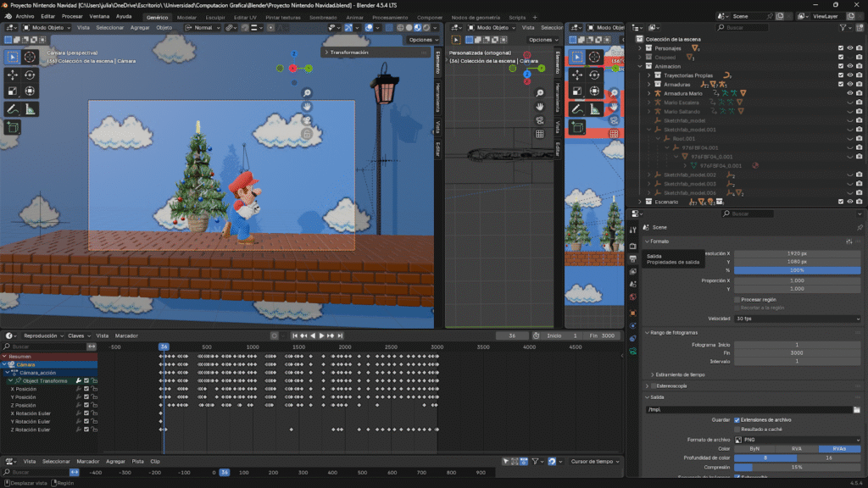Open the Velocidad 30 fps dropdown
This screenshot has height=488, width=868.
pyautogui.click(x=797, y=319)
